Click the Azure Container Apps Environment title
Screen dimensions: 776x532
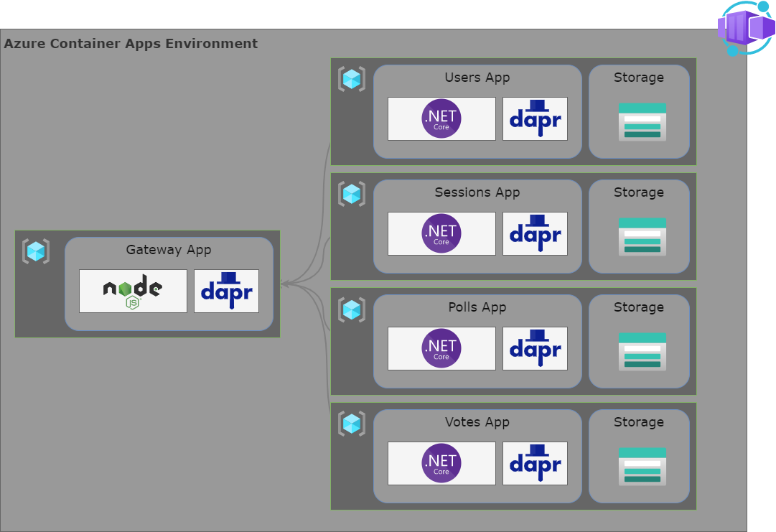[x=131, y=44]
